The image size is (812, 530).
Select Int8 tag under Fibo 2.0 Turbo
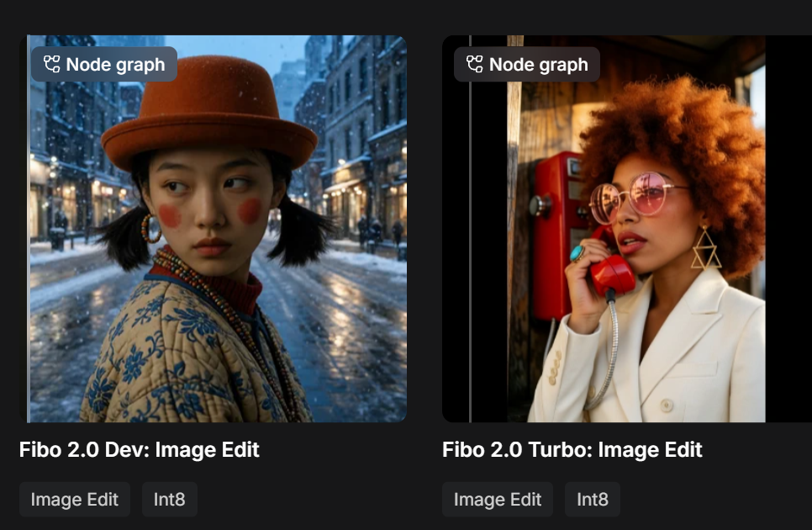[593, 500]
